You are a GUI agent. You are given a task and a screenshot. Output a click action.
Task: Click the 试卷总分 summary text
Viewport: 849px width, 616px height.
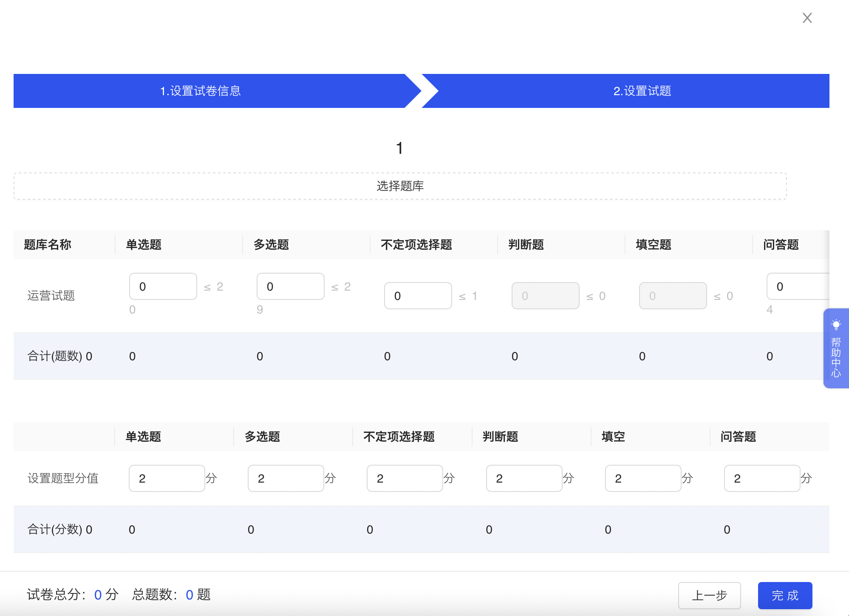click(73, 595)
